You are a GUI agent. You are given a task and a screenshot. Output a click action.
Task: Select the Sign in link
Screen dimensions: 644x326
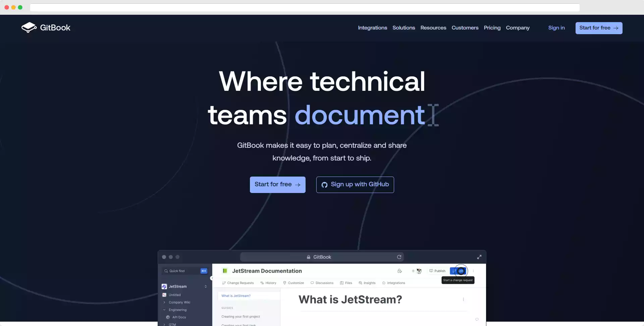(556, 28)
